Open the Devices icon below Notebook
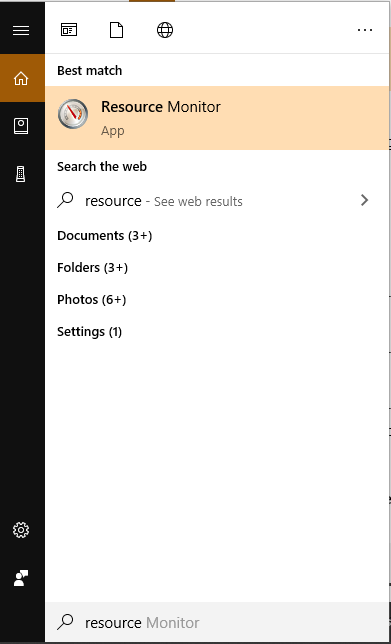Screen dimensions: 391x644 [x=21, y=174]
